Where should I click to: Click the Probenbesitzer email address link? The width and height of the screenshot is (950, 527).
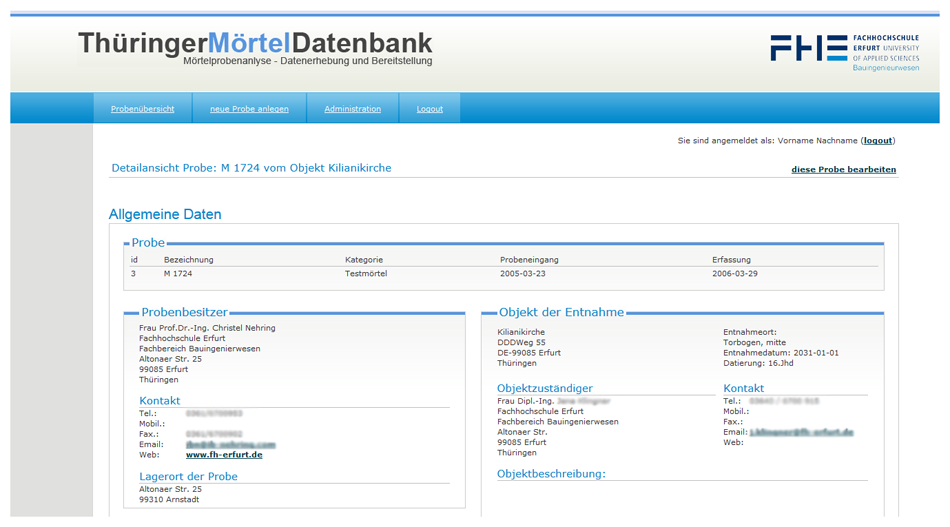pyautogui.click(x=230, y=444)
